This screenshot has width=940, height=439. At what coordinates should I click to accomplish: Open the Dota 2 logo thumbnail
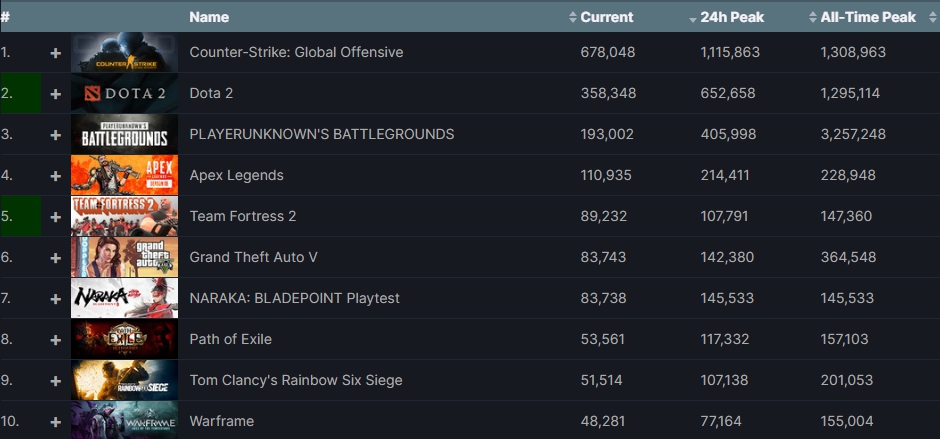[x=124, y=93]
